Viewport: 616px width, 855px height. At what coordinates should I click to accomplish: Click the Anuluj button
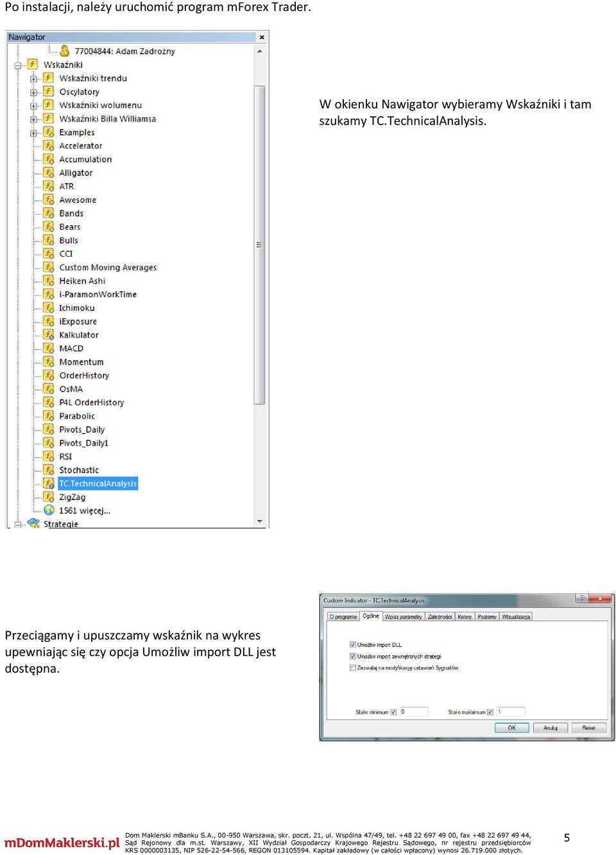551,728
